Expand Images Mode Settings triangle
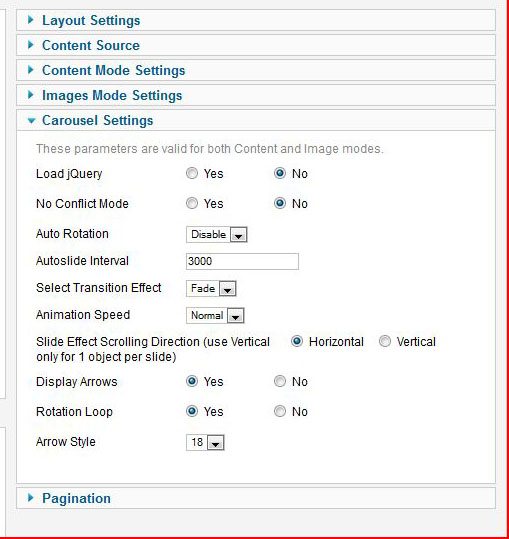Image resolution: width=509 pixels, height=539 pixels. (31, 95)
